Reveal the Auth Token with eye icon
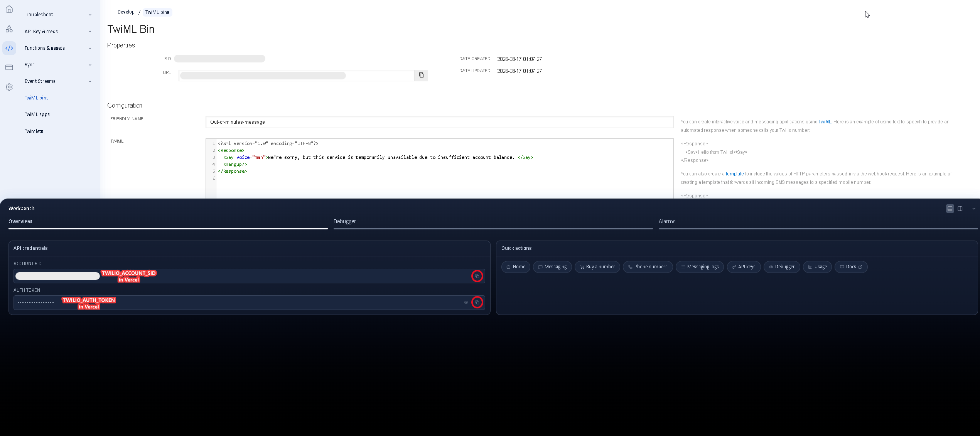 click(x=466, y=302)
